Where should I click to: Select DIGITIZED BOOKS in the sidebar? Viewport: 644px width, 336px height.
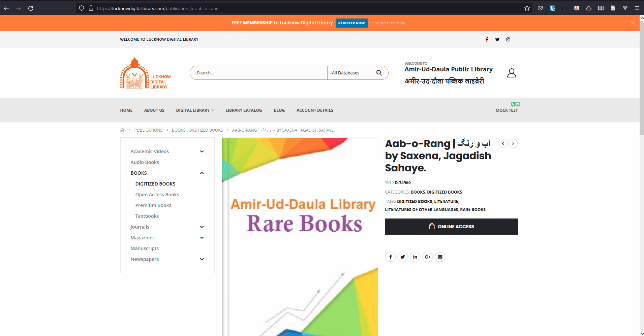(x=155, y=184)
